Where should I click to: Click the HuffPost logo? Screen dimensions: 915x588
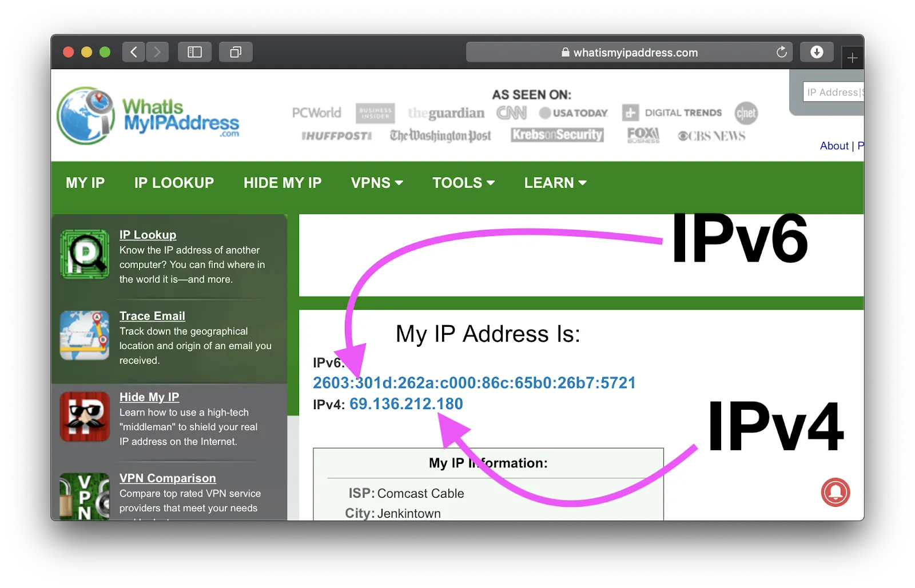[x=336, y=136]
